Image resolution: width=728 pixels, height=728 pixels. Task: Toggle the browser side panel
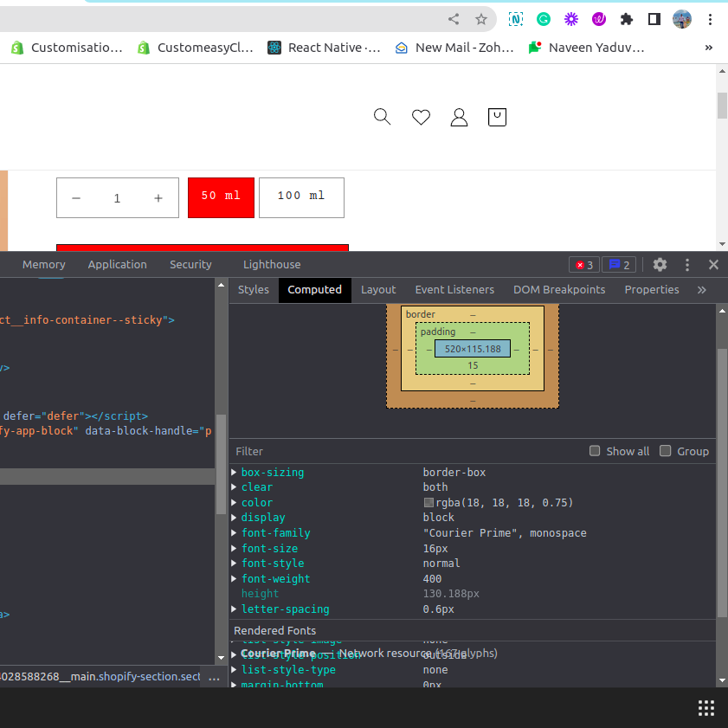pos(654,19)
